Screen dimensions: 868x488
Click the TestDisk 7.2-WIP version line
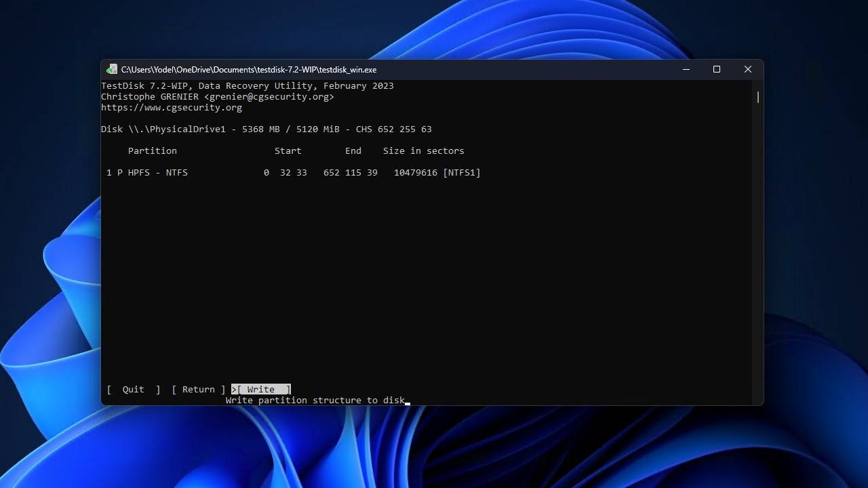[247, 86]
